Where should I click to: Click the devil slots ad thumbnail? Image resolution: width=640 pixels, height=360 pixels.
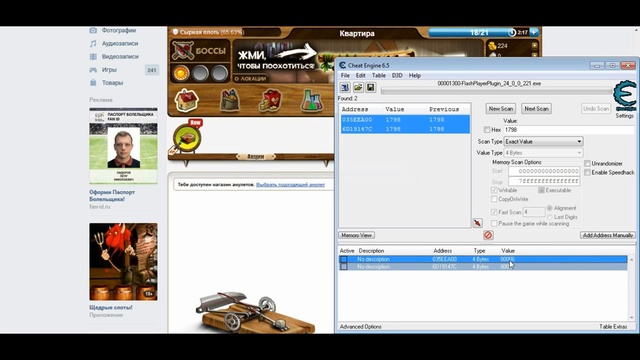click(x=123, y=262)
